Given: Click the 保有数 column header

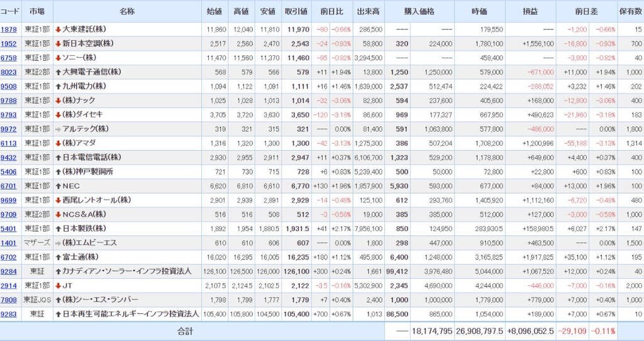Looking at the screenshot, I should pyautogui.click(x=631, y=11).
